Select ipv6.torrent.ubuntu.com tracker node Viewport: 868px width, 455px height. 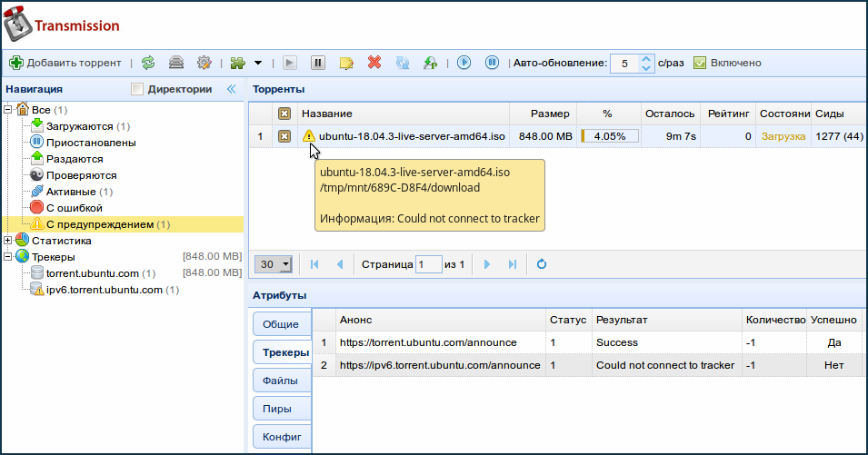(x=105, y=290)
